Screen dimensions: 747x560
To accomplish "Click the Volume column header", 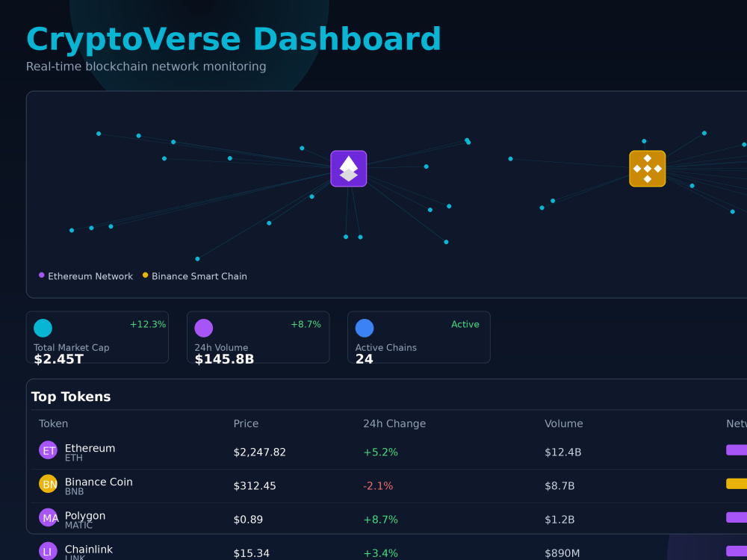I will click(x=563, y=424).
